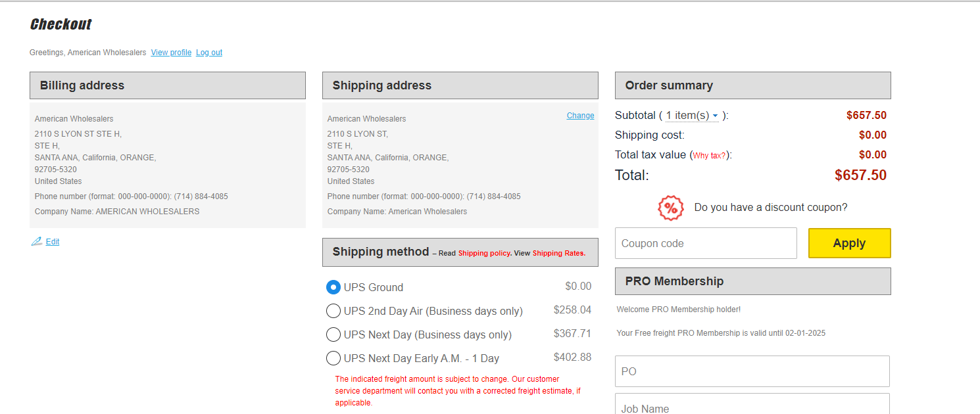Select UPS Next Day shipping radio button

tap(333, 334)
